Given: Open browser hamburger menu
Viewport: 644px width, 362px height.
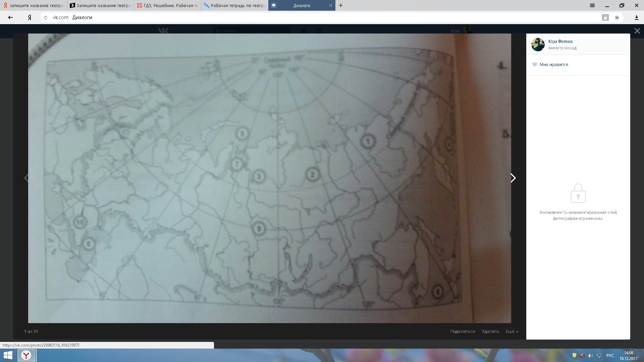Looking at the screenshot, I should pos(592,5).
